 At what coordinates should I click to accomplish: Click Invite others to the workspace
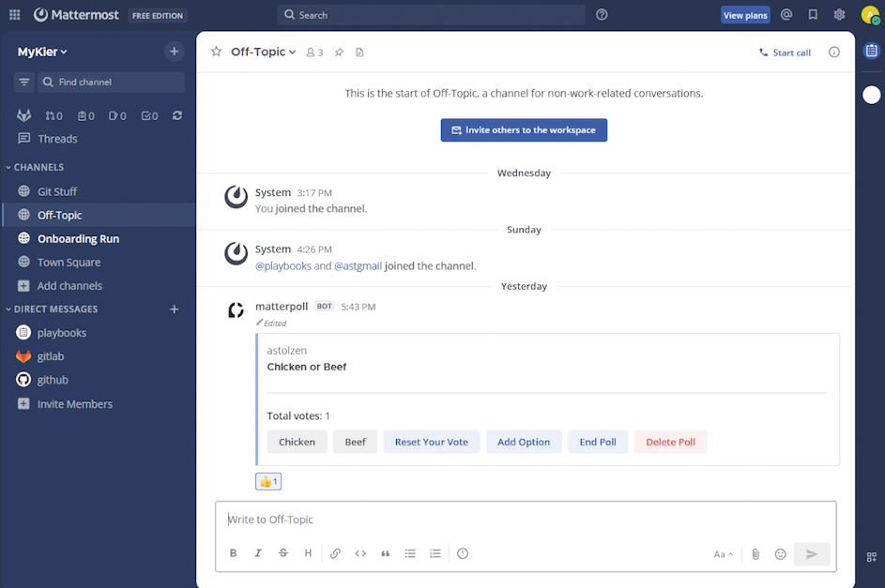coord(524,130)
